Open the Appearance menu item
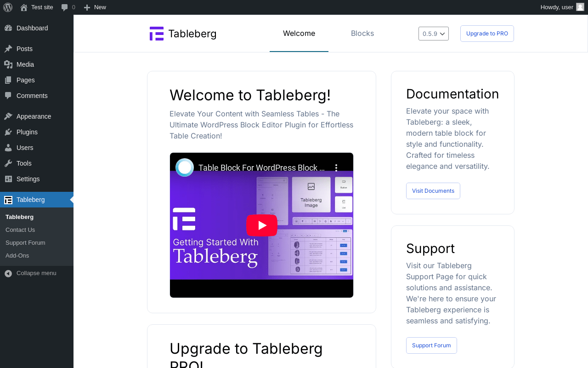Screen dimensions: 588x368 [37, 116]
